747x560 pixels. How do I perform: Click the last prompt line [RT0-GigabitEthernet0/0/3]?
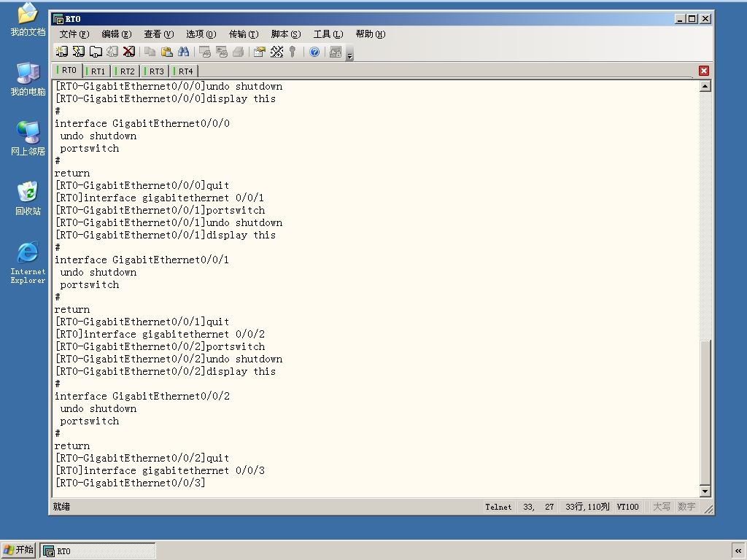click(130, 483)
